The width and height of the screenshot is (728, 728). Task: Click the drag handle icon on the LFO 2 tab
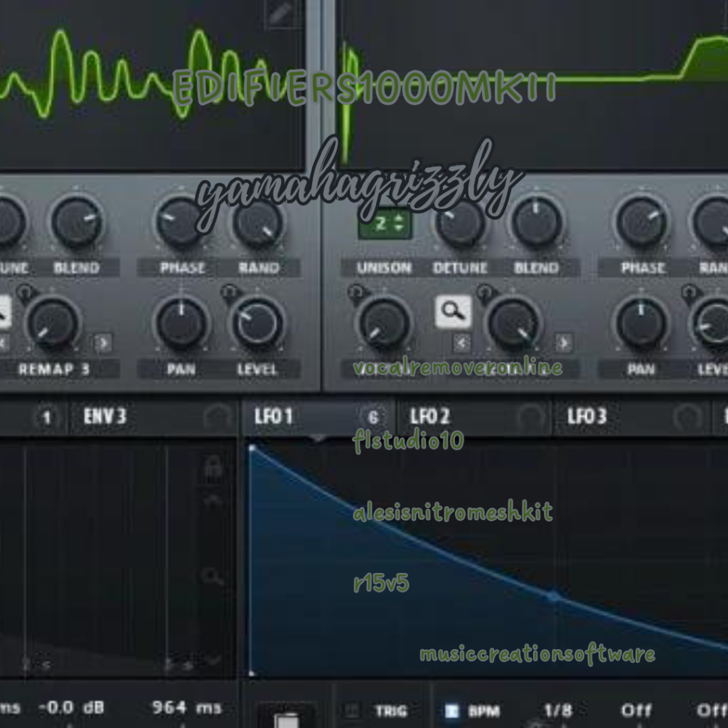tap(532, 416)
